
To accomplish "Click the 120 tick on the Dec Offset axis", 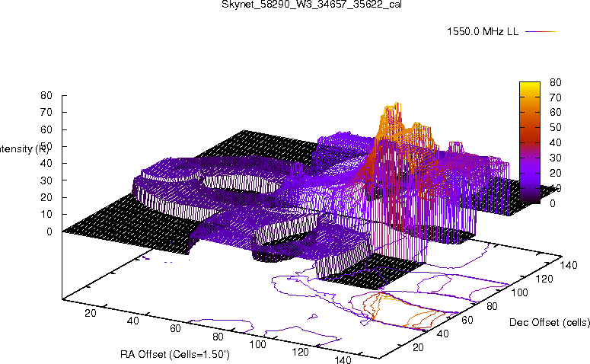I will (544, 279).
